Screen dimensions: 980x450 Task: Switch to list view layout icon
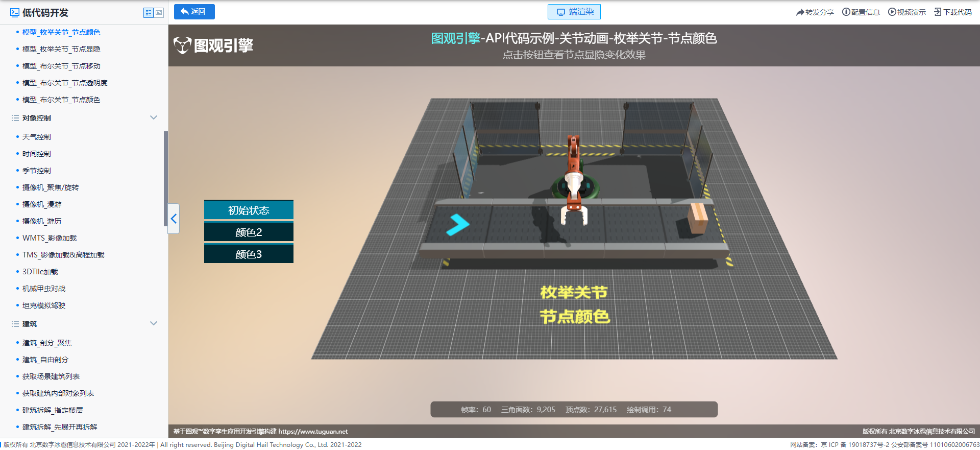coord(149,13)
